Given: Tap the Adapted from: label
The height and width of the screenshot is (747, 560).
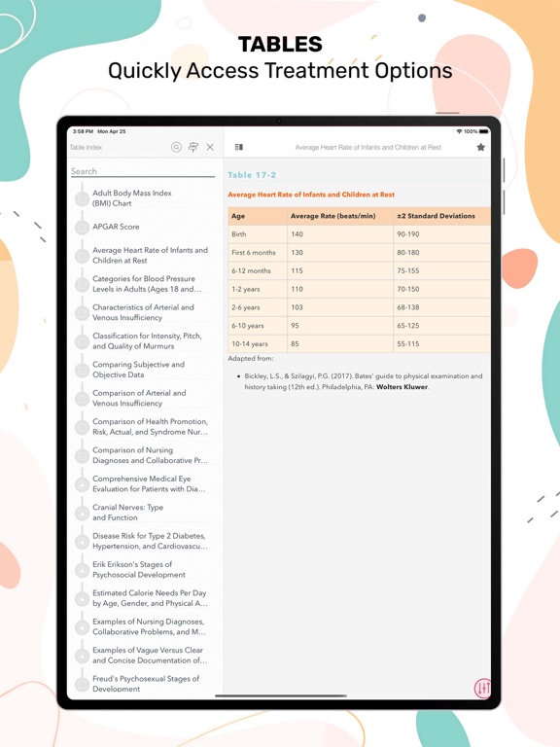Looking at the screenshot, I should (251, 358).
